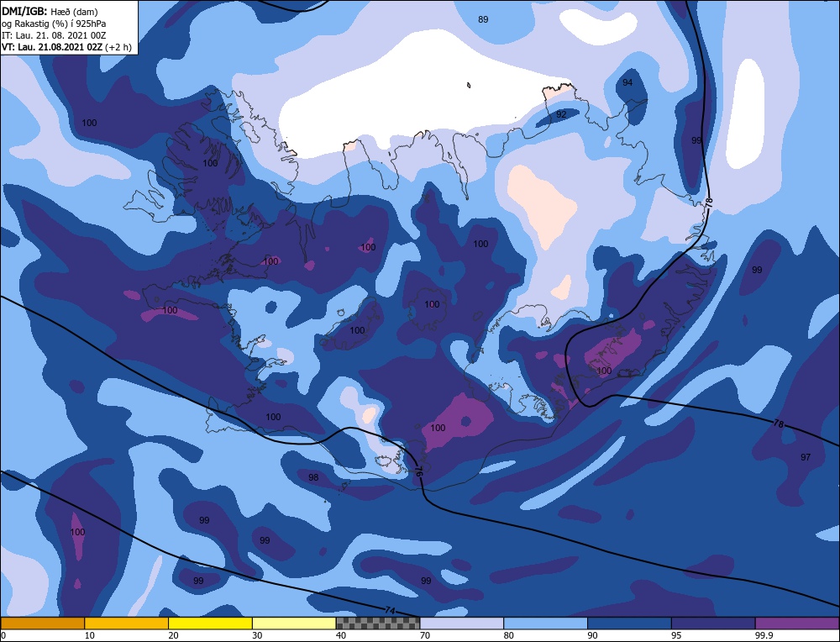This screenshot has width=840, height=642.
Task: Click the '99.9' tick label in the legend
Action: click(763, 635)
